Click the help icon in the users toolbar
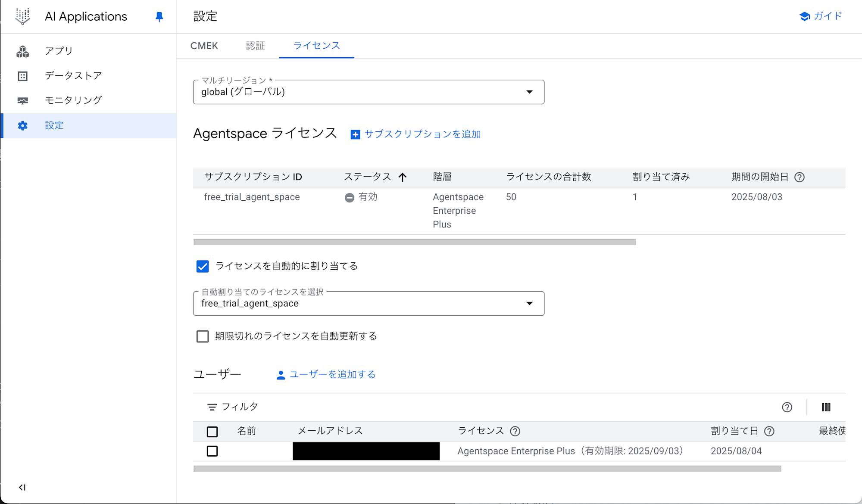The image size is (862, 504). click(x=787, y=407)
